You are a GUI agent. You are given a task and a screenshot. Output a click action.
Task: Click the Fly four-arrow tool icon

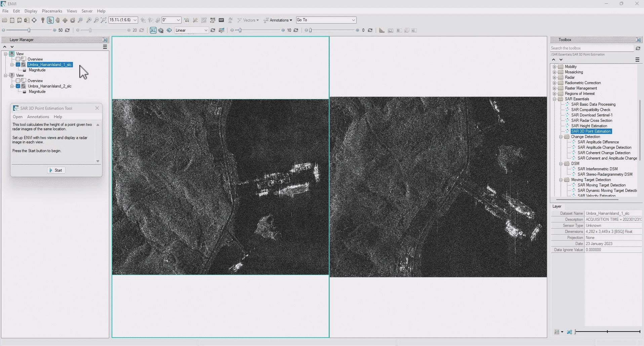65,20
